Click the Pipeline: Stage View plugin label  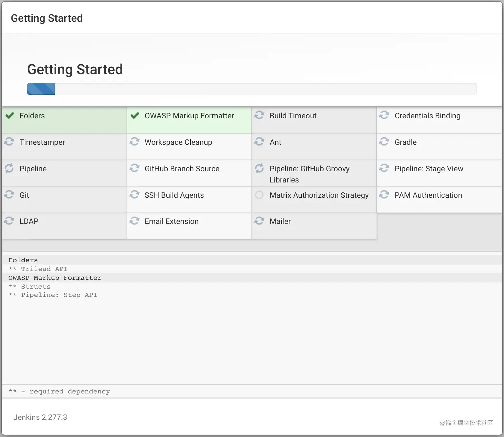point(429,169)
